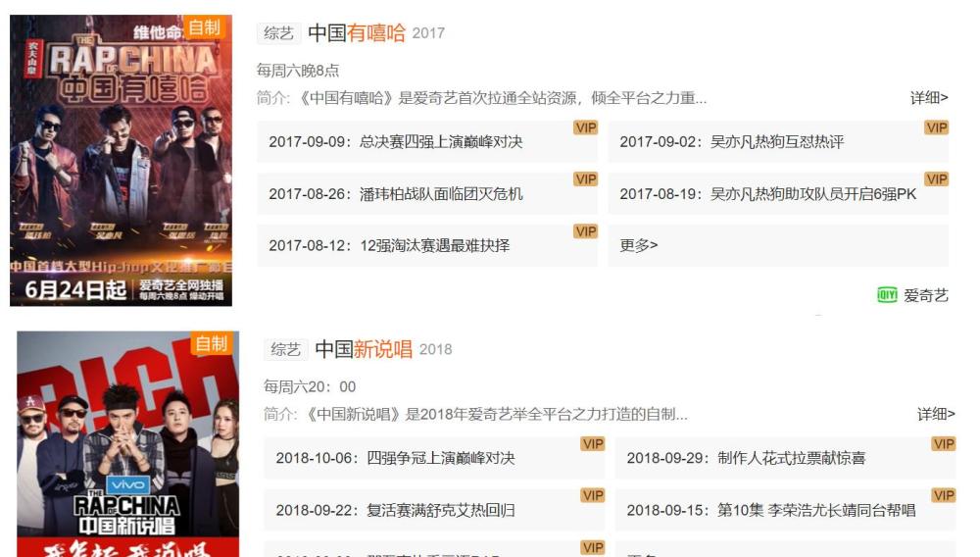Expand 更多> episodes for 中国有嘻哈
The width and height of the screenshot is (980, 557).
tap(778, 246)
